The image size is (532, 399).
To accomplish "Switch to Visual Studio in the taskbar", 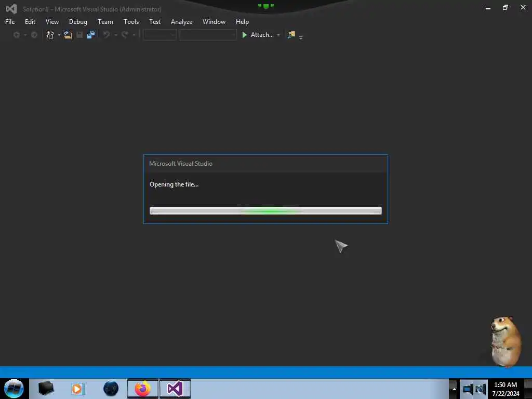I will [x=175, y=389].
